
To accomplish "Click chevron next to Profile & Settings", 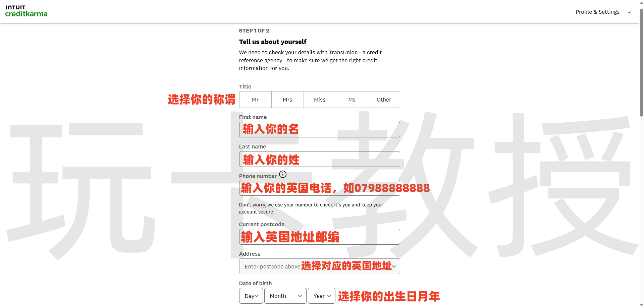I will coord(629,12).
